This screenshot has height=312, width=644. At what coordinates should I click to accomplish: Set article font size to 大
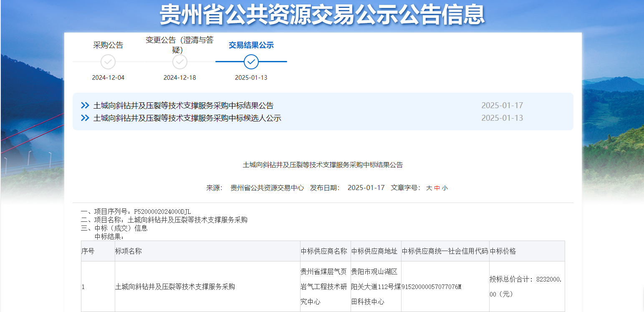pos(429,188)
